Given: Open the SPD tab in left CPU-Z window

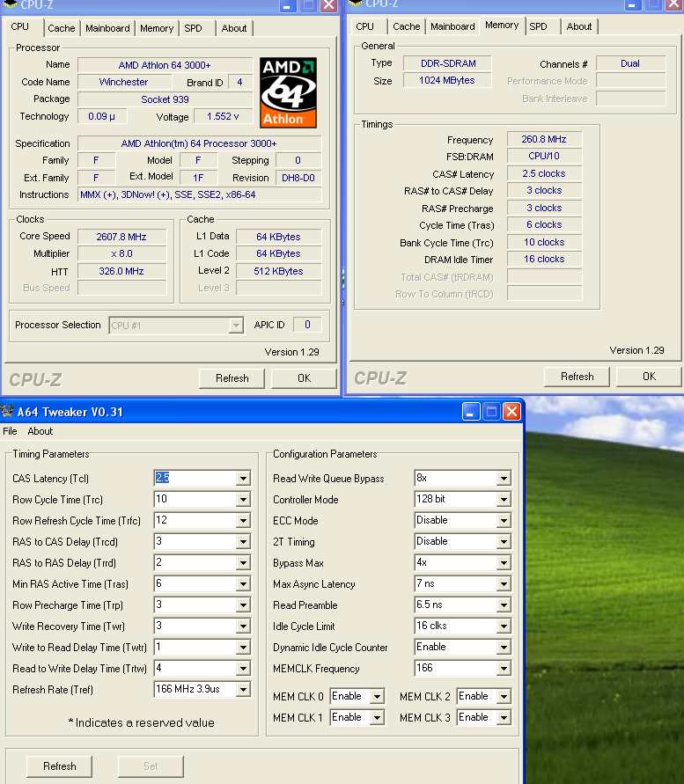Looking at the screenshot, I should tap(193, 28).
